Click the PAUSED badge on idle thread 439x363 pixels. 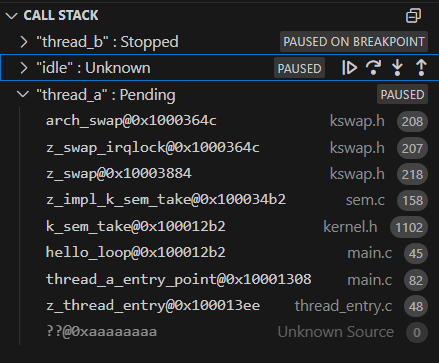coord(299,68)
